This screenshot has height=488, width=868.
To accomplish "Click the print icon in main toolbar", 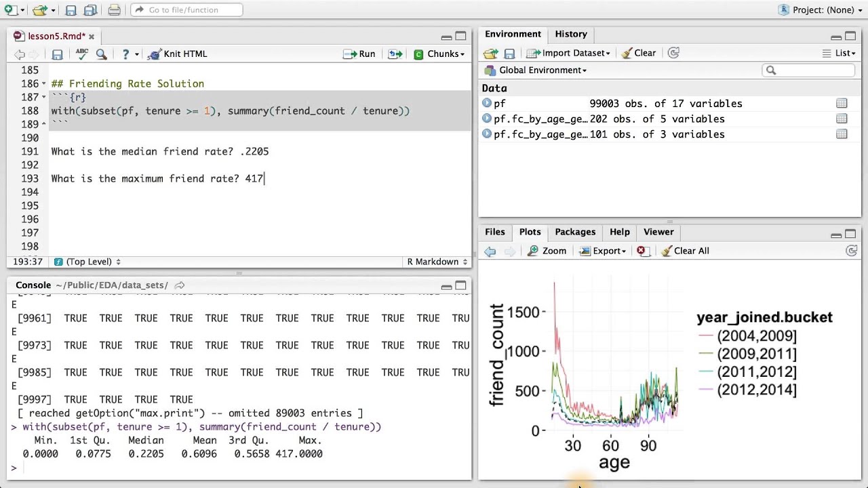I will tap(114, 10).
